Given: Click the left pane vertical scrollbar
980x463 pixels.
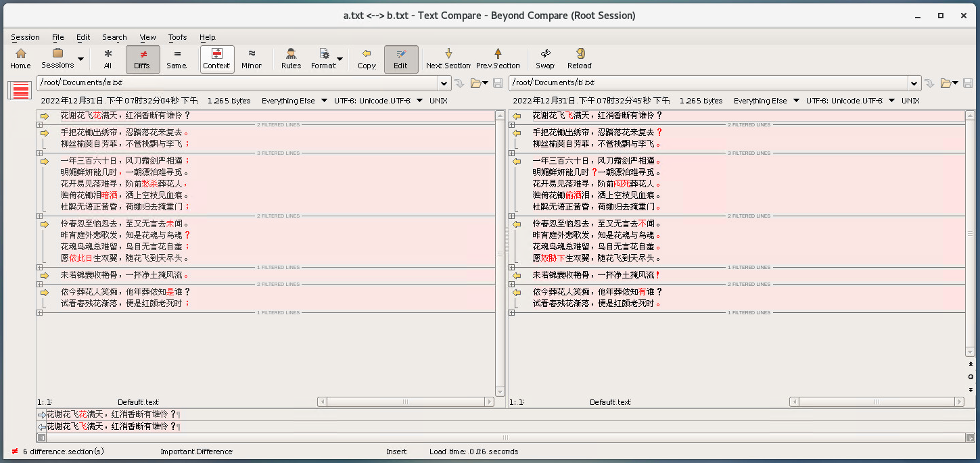Looking at the screenshot, I should click(x=500, y=253).
